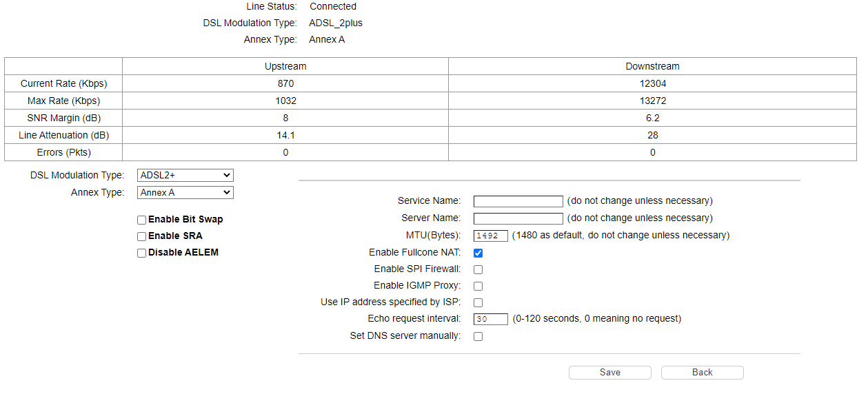Turn on Enable SPI Firewall
Image resolution: width=868 pixels, height=394 pixels.
coord(478,269)
